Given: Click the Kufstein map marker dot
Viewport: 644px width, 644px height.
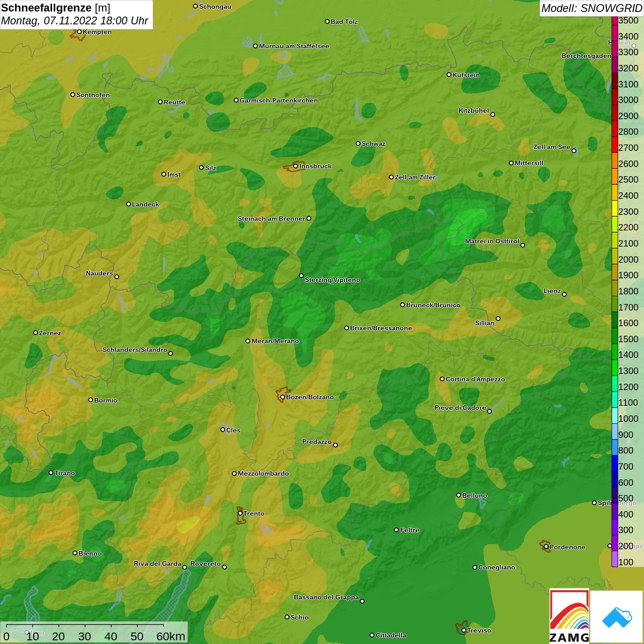Looking at the screenshot, I should [449, 75].
